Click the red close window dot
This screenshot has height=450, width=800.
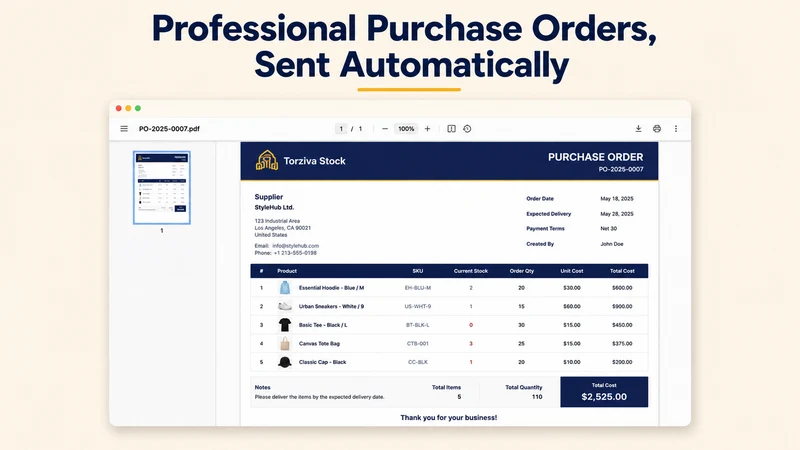[118, 108]
